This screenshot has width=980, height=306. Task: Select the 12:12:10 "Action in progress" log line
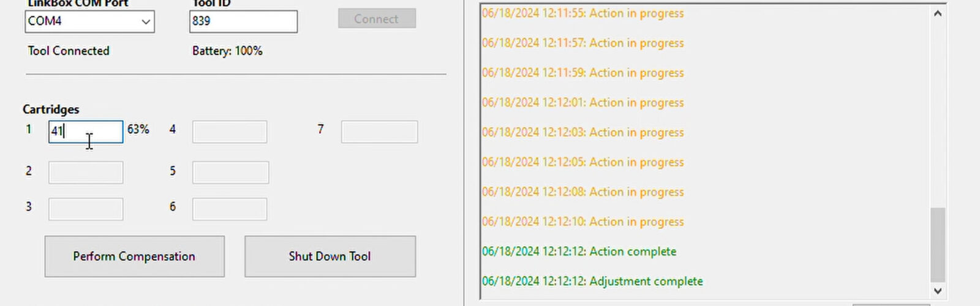pyautogui.click(x=582, y=222)
